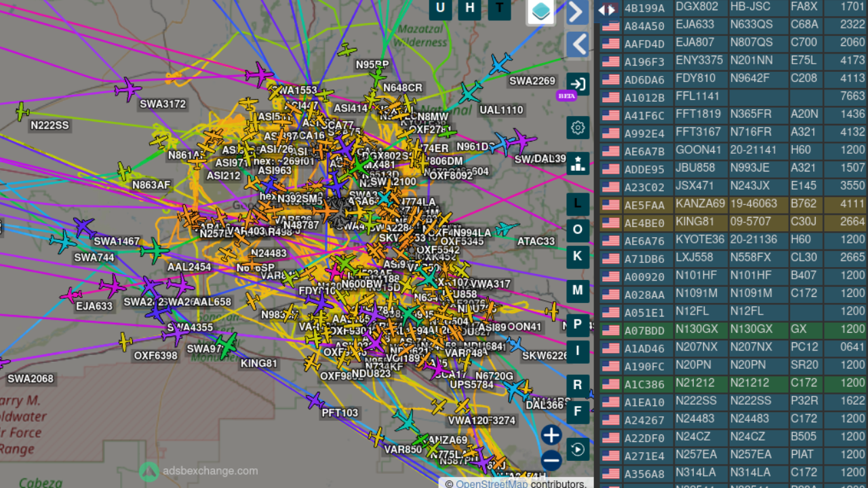Click the BETA badge on the map

point(566,96)
